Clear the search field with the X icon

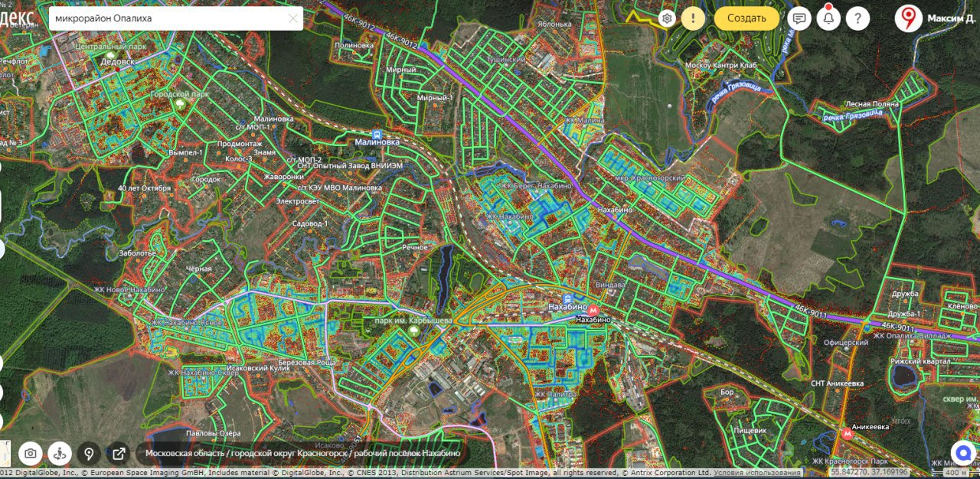pos(293,18)
